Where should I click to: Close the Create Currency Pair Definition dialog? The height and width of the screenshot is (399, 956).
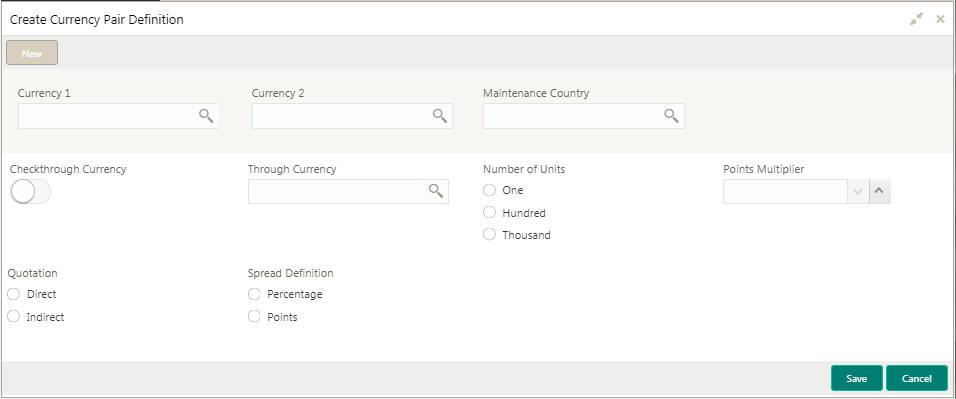click(940, 20)
